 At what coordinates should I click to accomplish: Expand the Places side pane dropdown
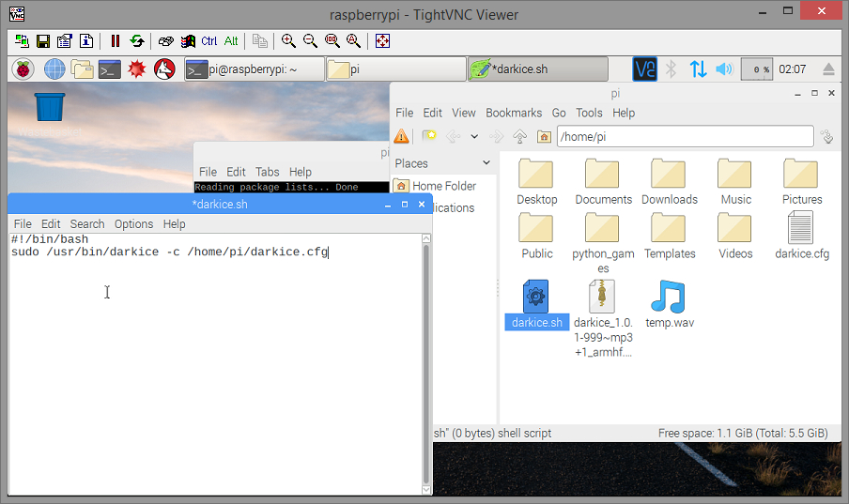[486, 162]
